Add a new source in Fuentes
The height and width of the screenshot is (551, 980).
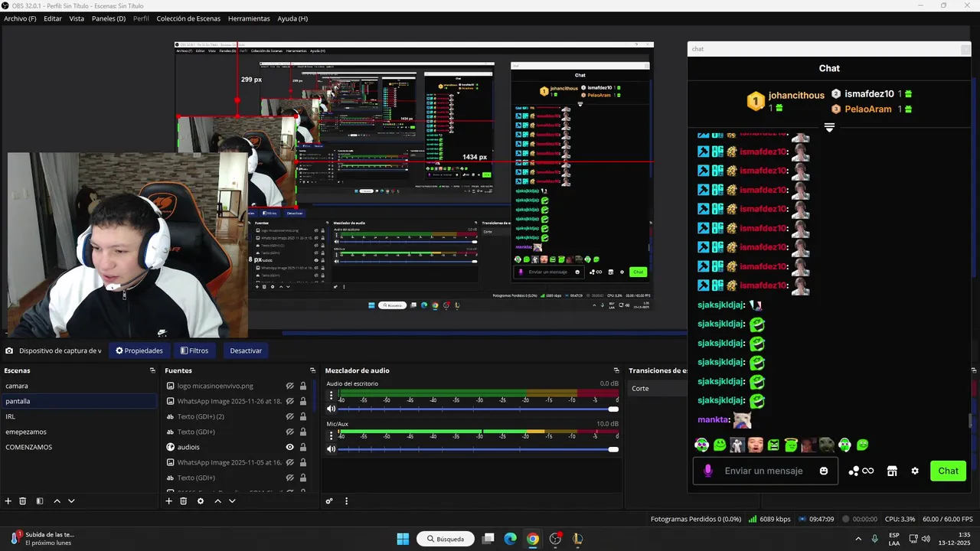tap(169, 501)
